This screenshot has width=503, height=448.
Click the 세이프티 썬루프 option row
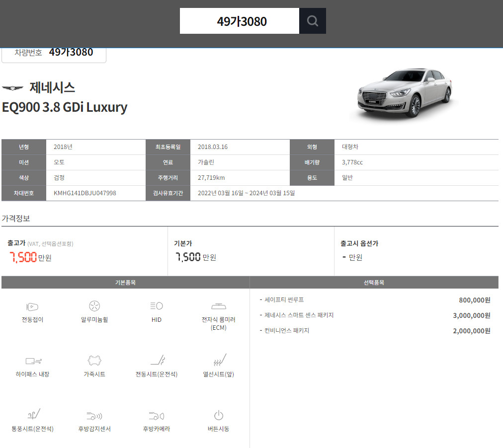click(375, 300)
